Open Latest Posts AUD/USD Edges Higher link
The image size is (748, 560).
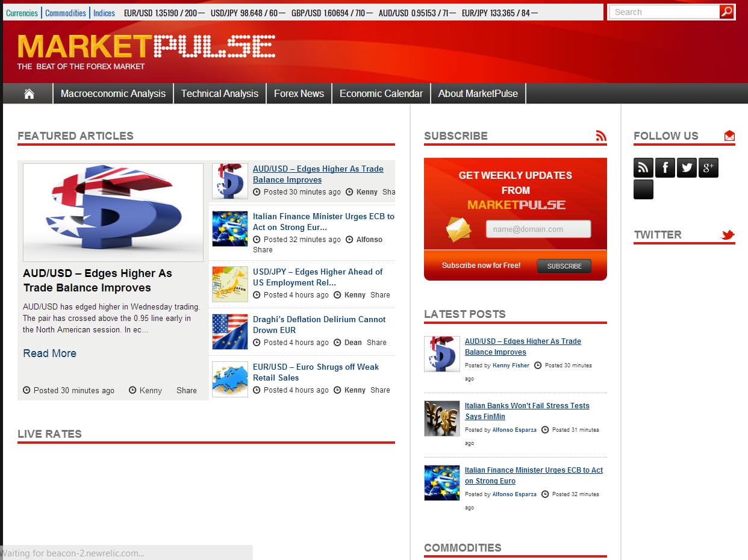523,346
